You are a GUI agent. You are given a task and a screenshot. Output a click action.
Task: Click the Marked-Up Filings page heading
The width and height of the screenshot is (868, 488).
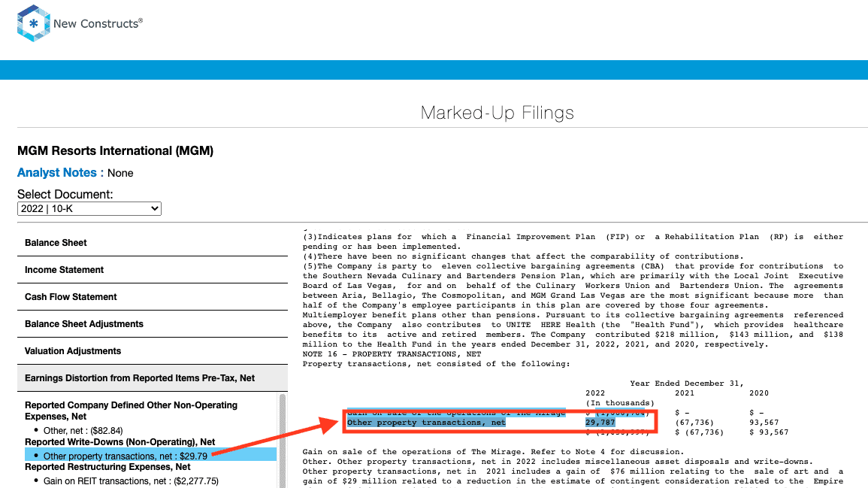(x=497, y=113)
